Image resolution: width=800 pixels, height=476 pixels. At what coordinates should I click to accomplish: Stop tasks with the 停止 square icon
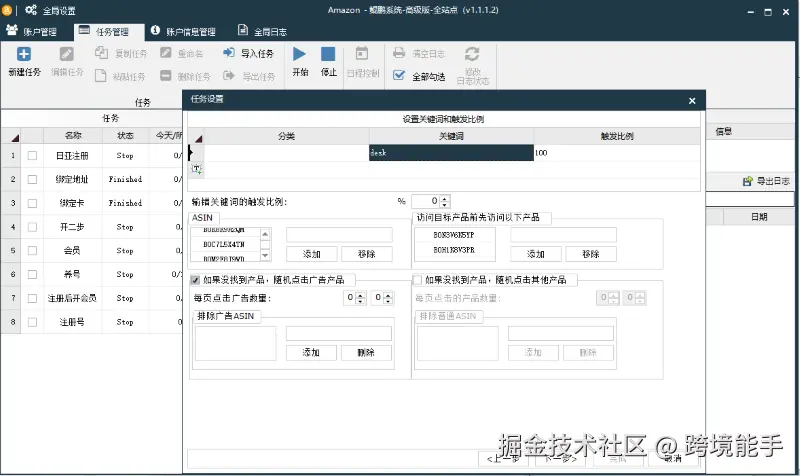click(x=328, y=54)
